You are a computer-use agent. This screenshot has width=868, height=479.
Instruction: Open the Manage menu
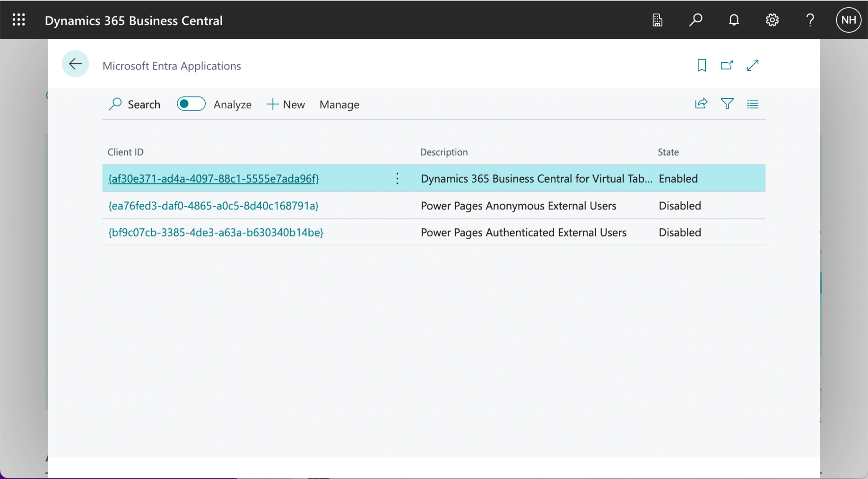(x=339, y=105)
